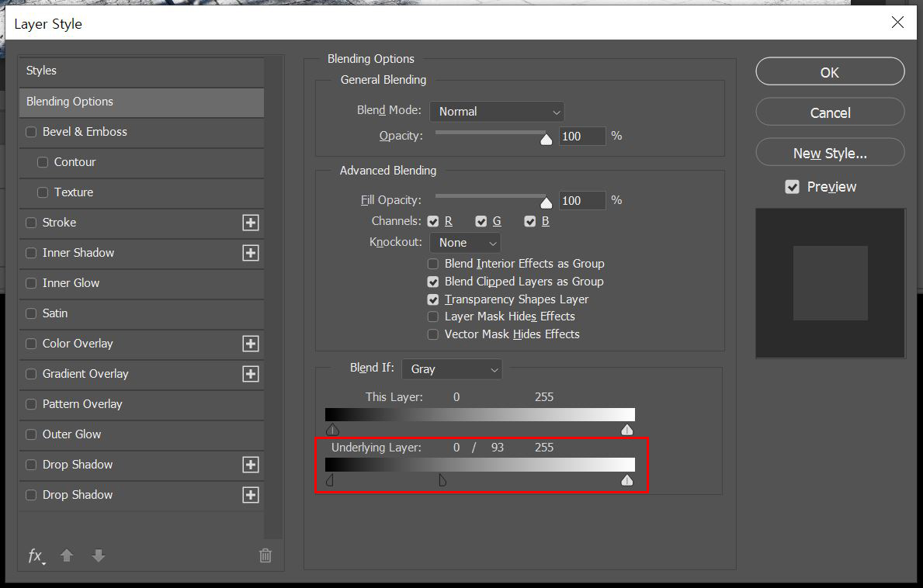The image size is (923, 588).
Task: Click This Layer white slider handle
Action: (x=627, y=430)
